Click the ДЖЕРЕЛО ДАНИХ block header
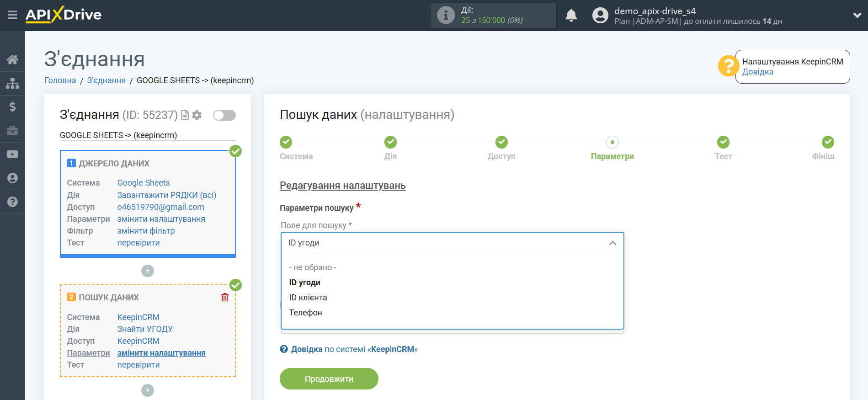Screen dimensions: 868x400 [x=114, y=164]
